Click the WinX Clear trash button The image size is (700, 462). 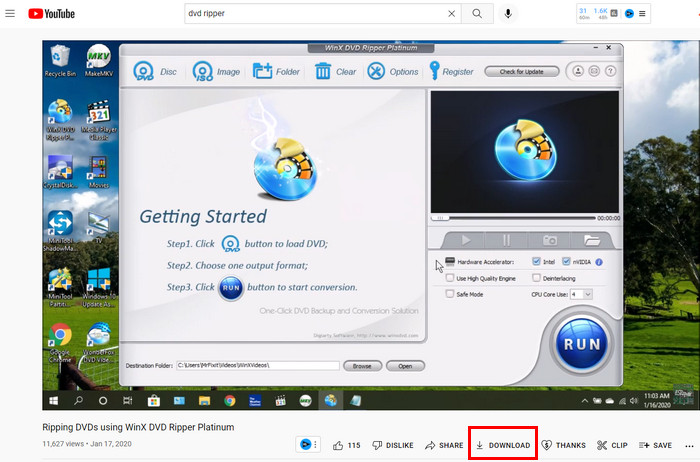click(335, 71)
